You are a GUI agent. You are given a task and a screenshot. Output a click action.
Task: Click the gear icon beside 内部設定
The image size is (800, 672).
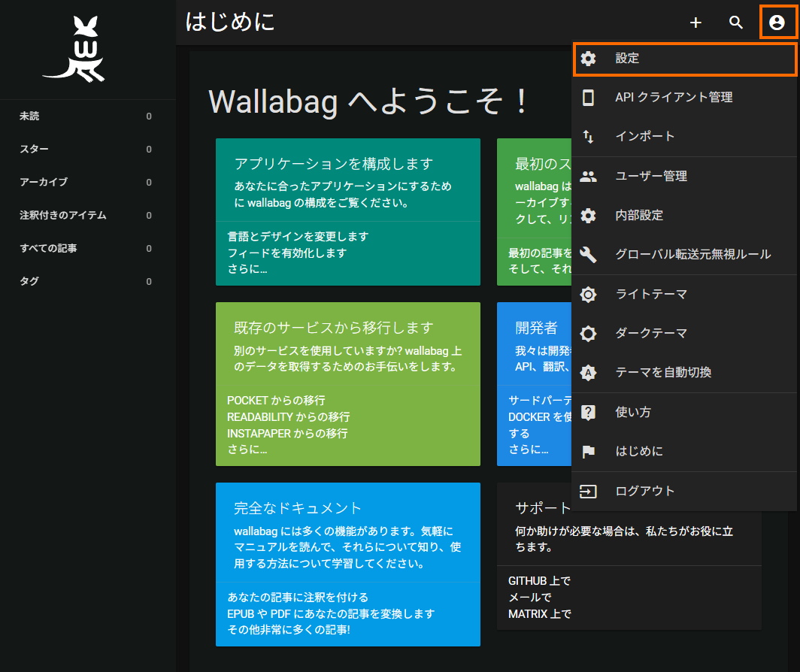coord(588,216)
